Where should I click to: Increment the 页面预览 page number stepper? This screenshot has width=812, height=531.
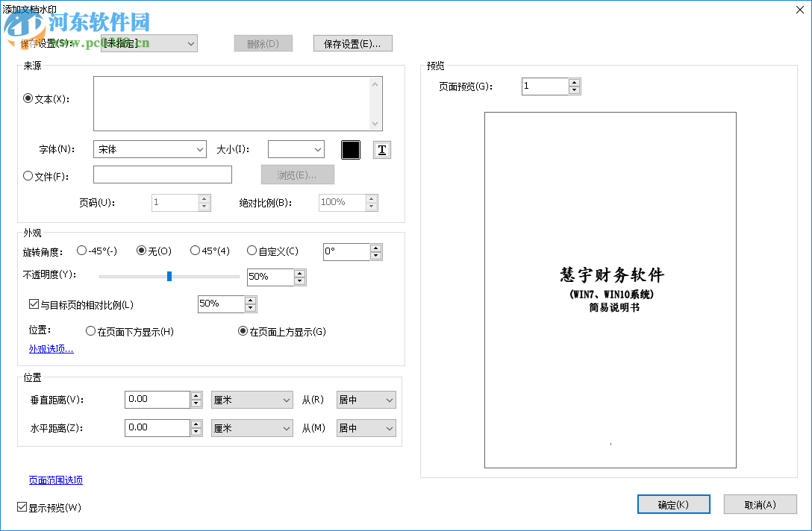coord(575,82)
